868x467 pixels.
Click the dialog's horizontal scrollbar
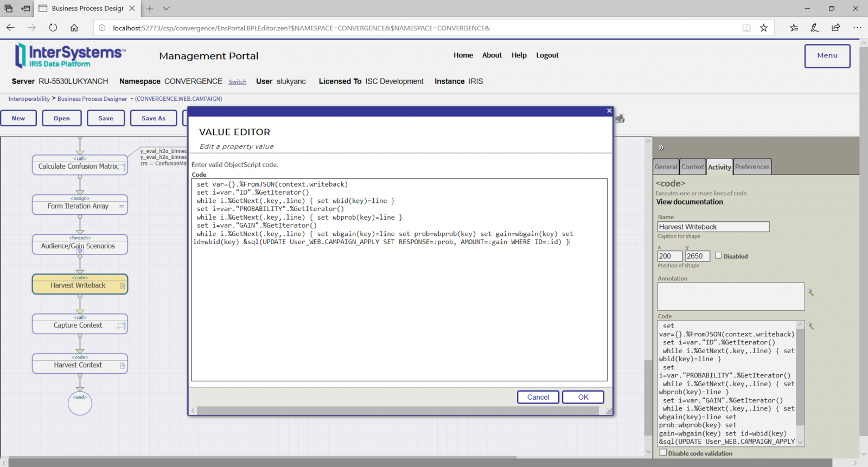coord(398,411)
